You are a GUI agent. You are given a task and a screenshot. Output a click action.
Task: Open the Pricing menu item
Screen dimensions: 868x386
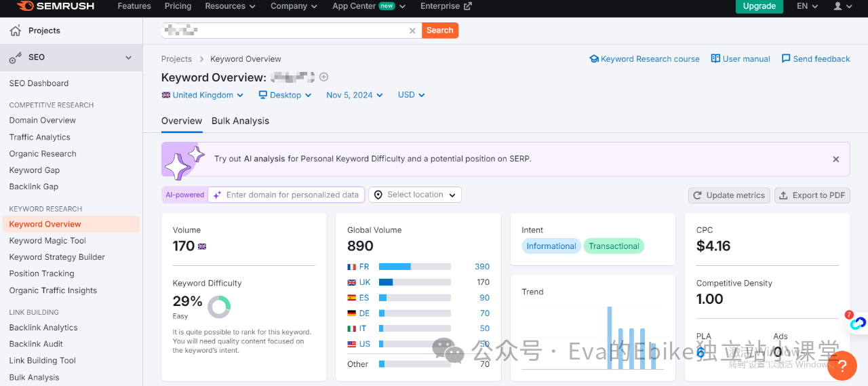click(x=178, y=6)
